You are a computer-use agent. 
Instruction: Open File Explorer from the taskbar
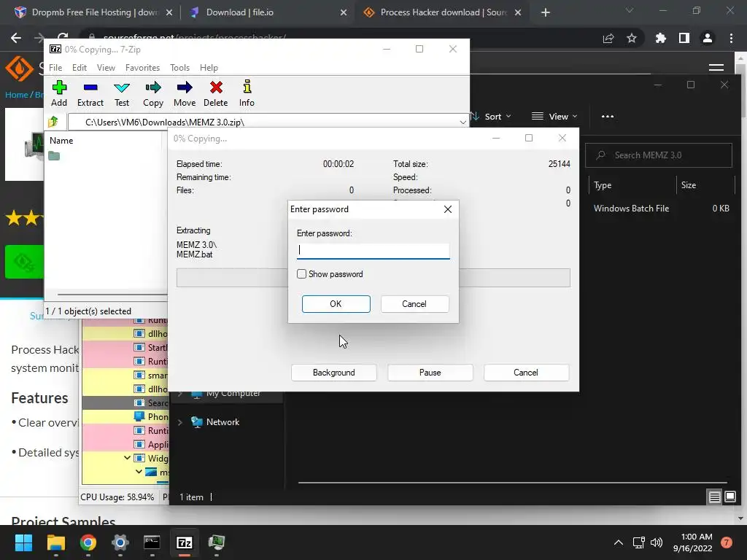tap(55, 542)
